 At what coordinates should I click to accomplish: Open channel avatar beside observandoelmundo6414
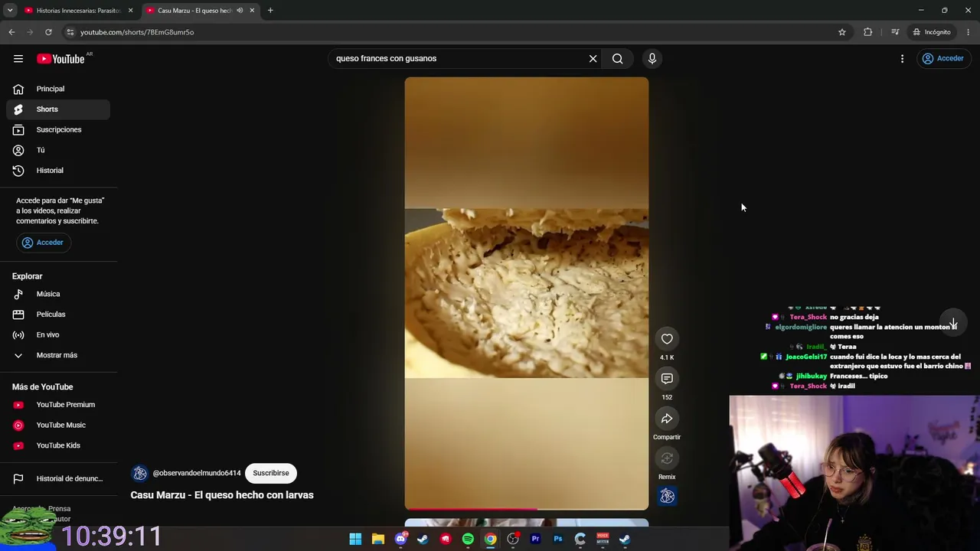pyautogui.click(x=139, y=473)
